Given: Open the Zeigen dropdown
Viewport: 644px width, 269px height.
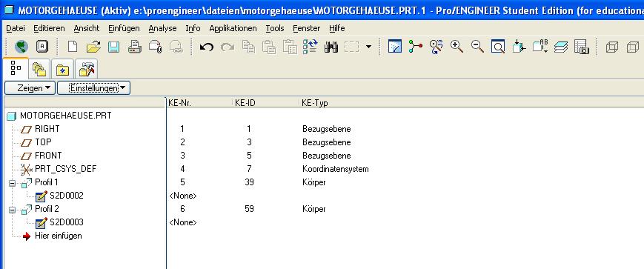Looking at the screenshot, I should coord(30,88).
